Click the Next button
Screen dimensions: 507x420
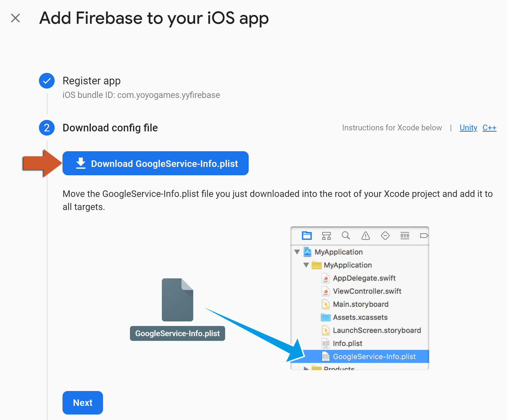pyautogui.click(x=83, y=402)
